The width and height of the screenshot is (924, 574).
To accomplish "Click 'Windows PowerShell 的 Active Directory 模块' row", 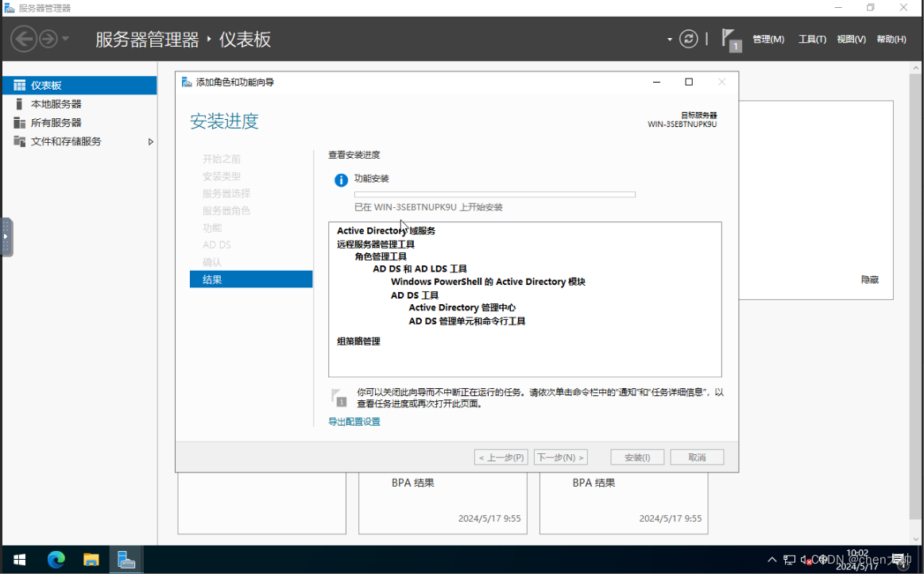I will [x=488, y=282].
